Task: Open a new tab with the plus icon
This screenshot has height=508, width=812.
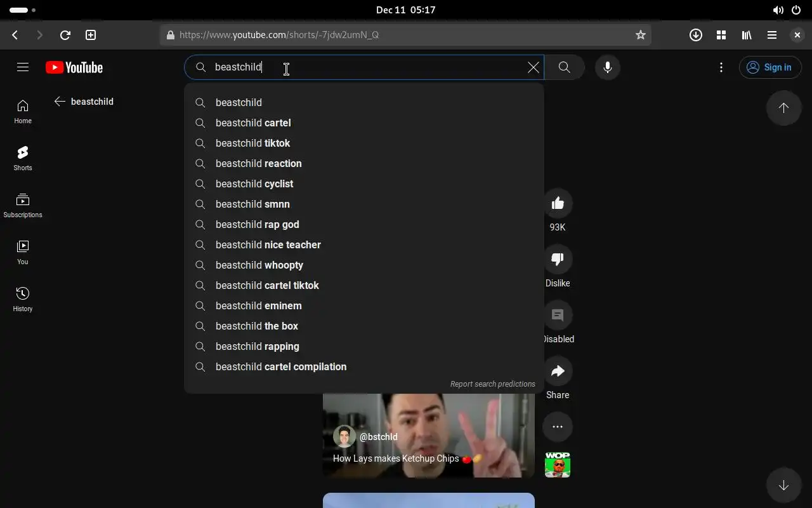Action: pyautogui.click(x=91, y=35)
